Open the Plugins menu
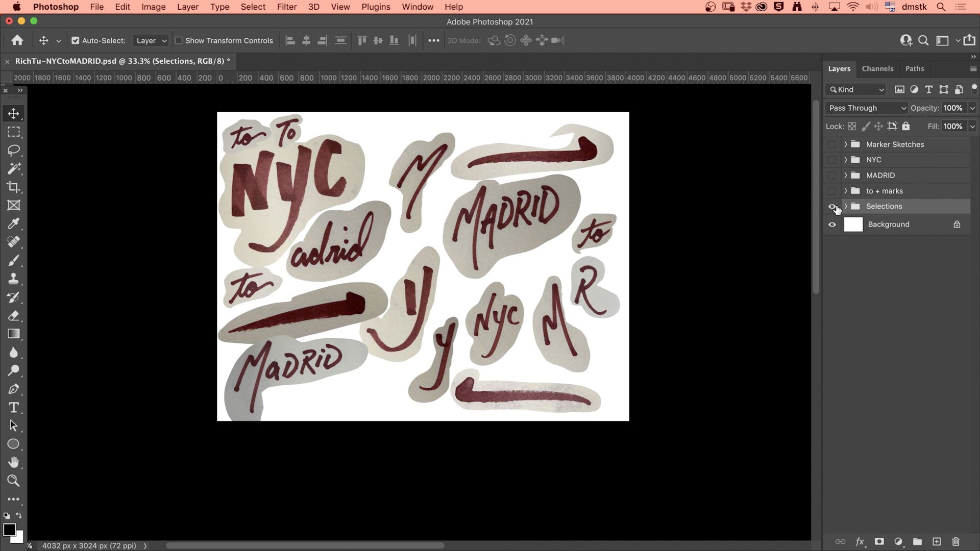This screenshot has width=980, height=551. point(376,7)
